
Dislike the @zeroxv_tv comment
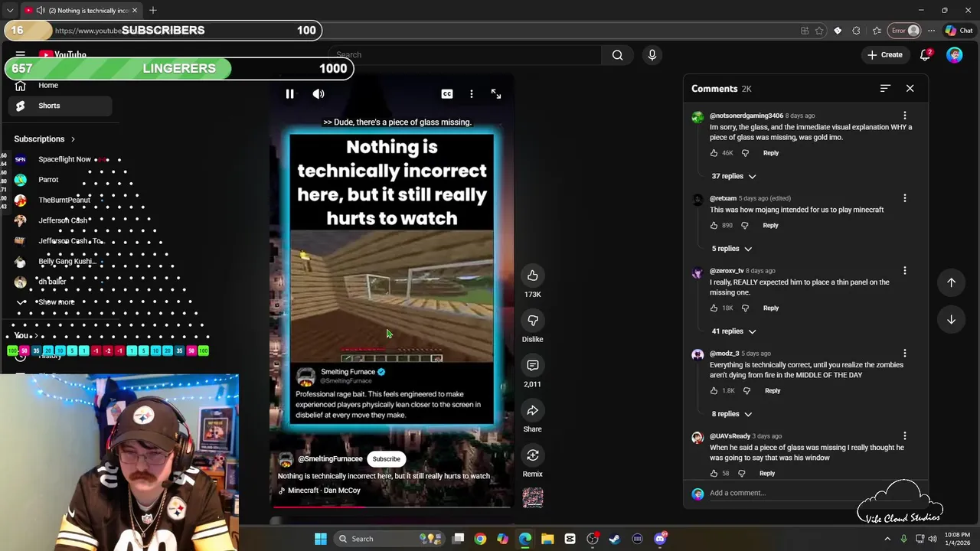point(745,308)
